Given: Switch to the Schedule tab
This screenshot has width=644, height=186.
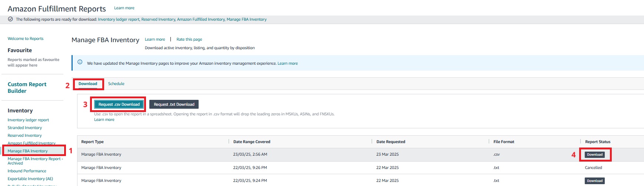Looking at the screenshot, I should [116, 84].
